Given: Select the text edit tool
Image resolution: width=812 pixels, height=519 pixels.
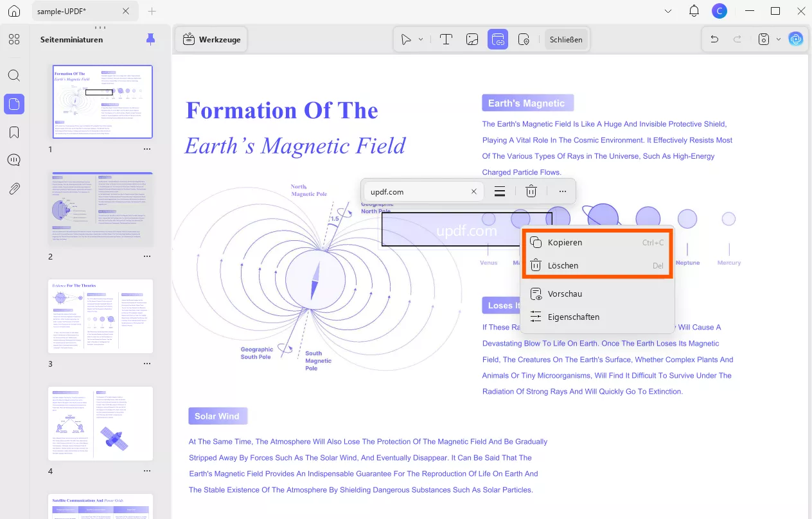Looking at the screenshot, I should tap(446, 39).
